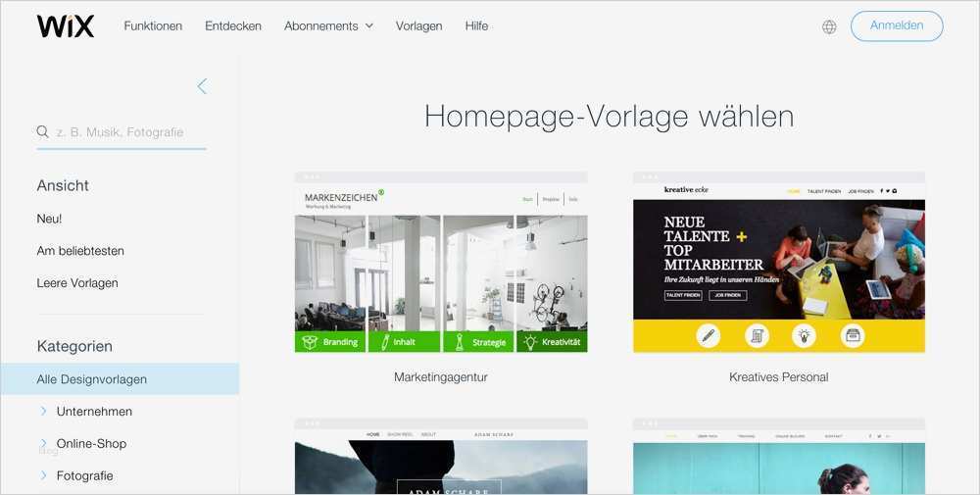Collapse the sidebar with back chevron
980x495 pixels.
pos(202,86)
